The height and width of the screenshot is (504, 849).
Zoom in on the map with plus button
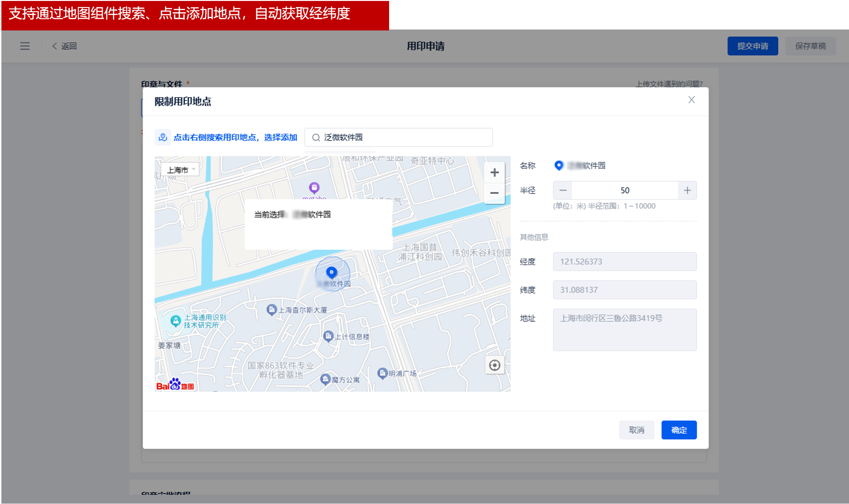(x=494, y=173)
